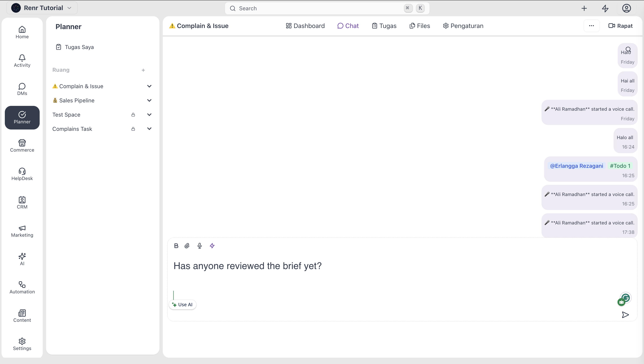Open the Home section in sidebar
Screen dimensions: 644x364
click(x=22, y=33)
